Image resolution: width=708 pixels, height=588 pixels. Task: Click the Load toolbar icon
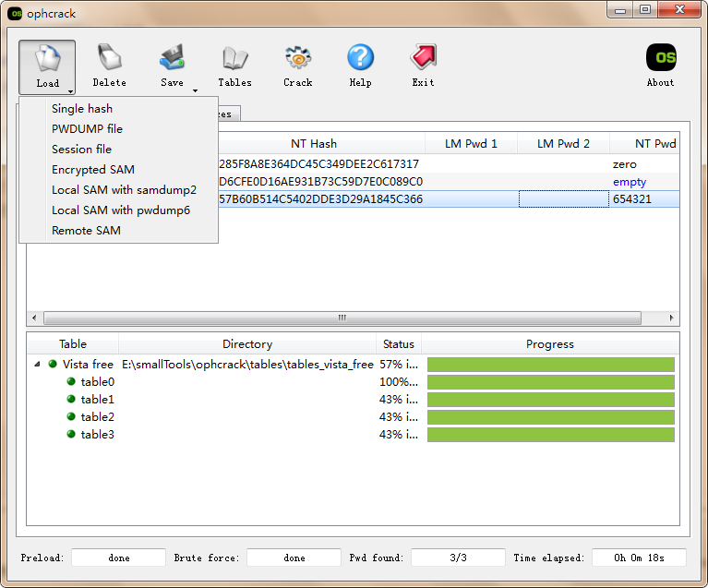point(47,59)
